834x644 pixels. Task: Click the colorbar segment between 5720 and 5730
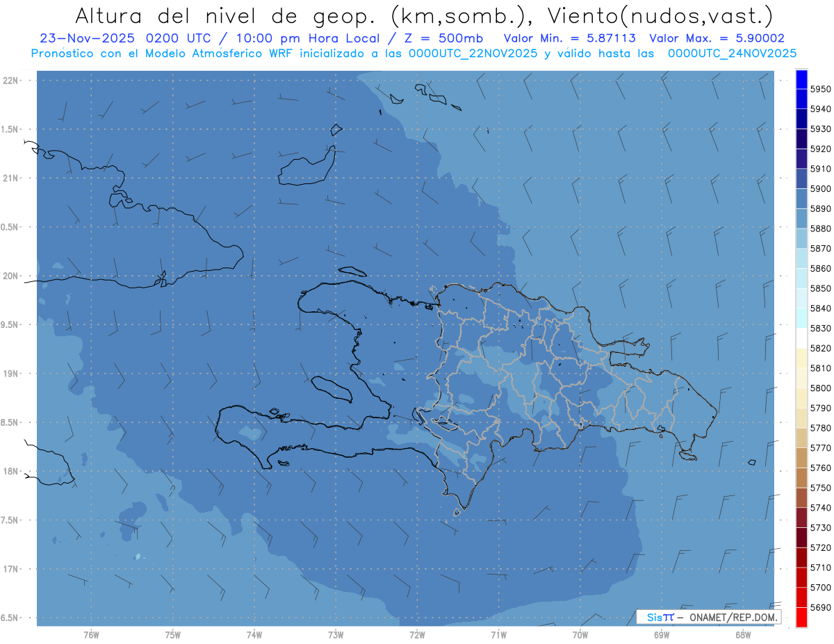801,537
